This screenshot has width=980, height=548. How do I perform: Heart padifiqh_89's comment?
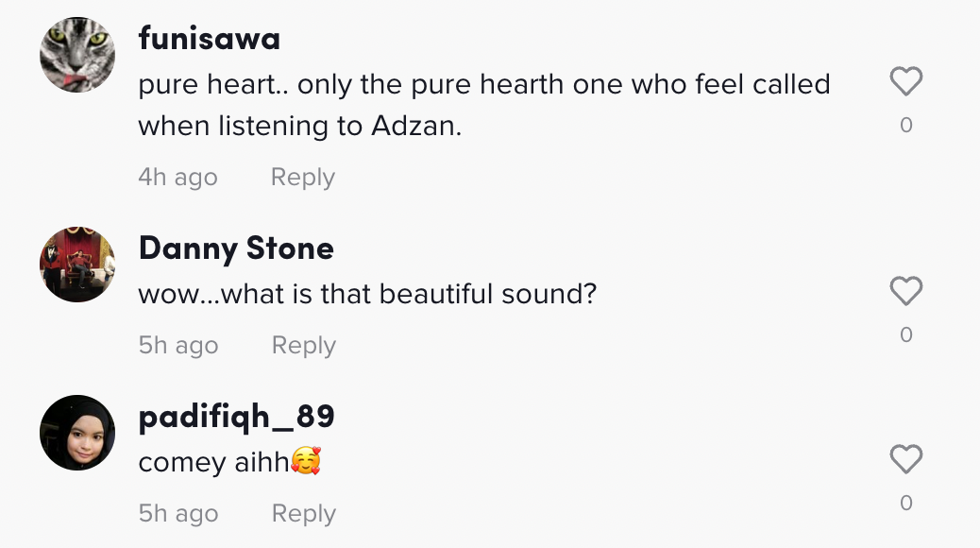pyautogui.click(x=905, y=460)
